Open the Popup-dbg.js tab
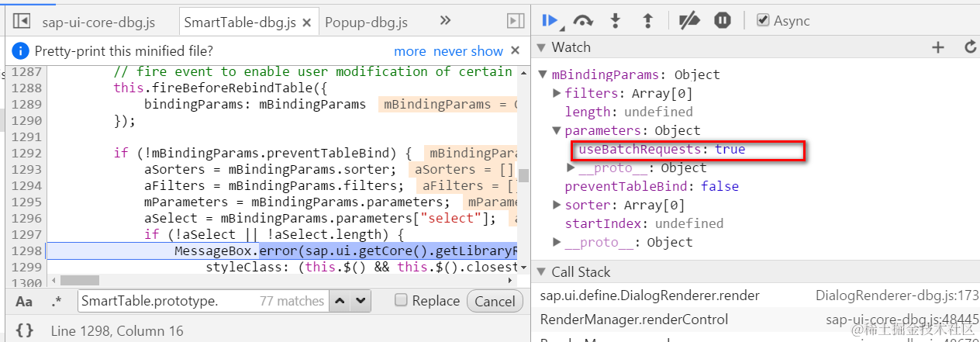Viewport: 980px width, 342px height. (x=366, y=22)
